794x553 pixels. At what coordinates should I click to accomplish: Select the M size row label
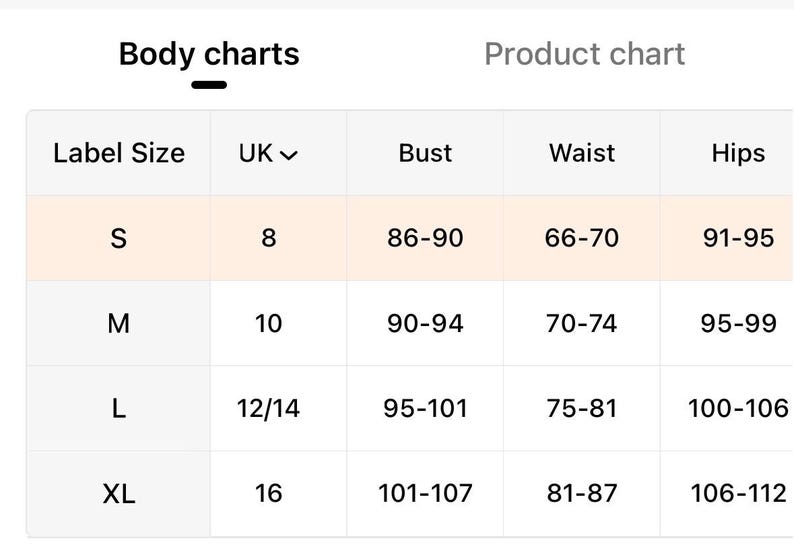(x=119, y=324)
